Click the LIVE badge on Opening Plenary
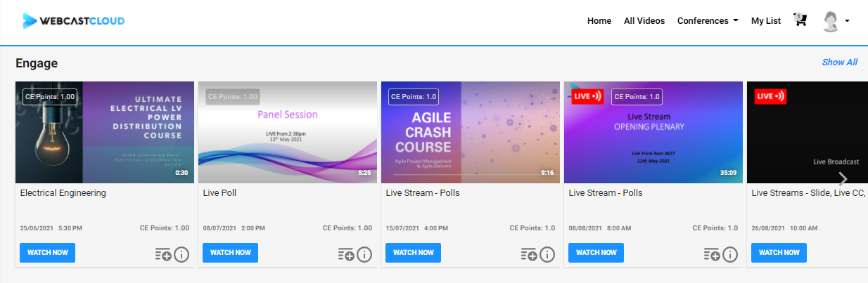This screenshot has height=283, width=868. click(x=587, y=96)
